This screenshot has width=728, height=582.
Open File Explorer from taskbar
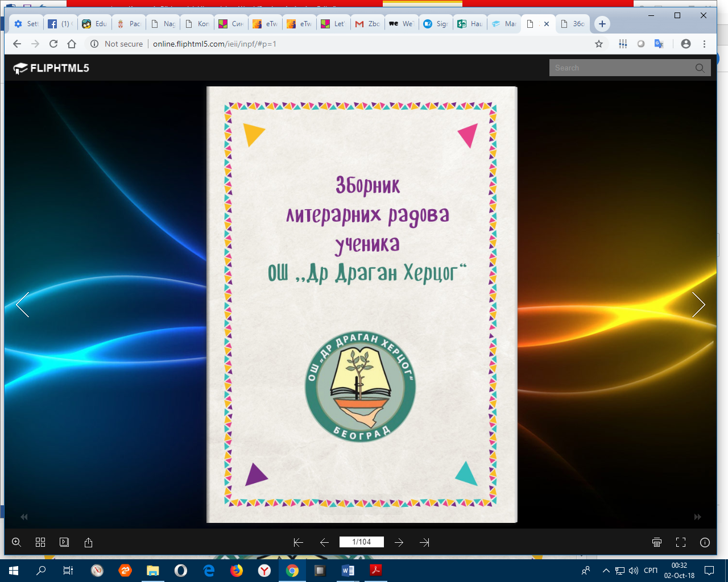pyautogui.click(x=152, y=571)
